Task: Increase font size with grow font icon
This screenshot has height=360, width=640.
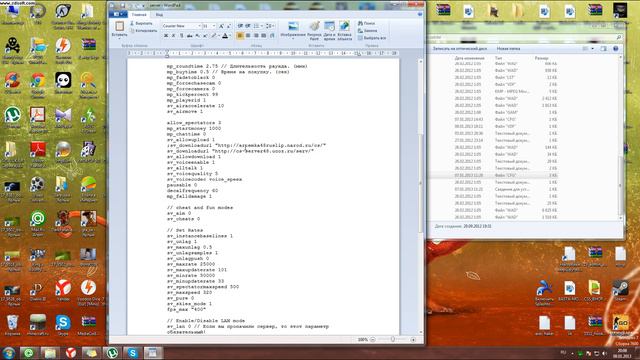Action: click(221, 26)
